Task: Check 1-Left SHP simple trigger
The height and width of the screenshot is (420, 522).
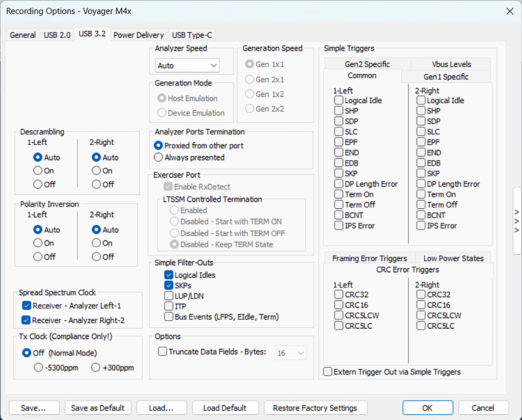Action: pyautogui.click(x=339, y=110)
